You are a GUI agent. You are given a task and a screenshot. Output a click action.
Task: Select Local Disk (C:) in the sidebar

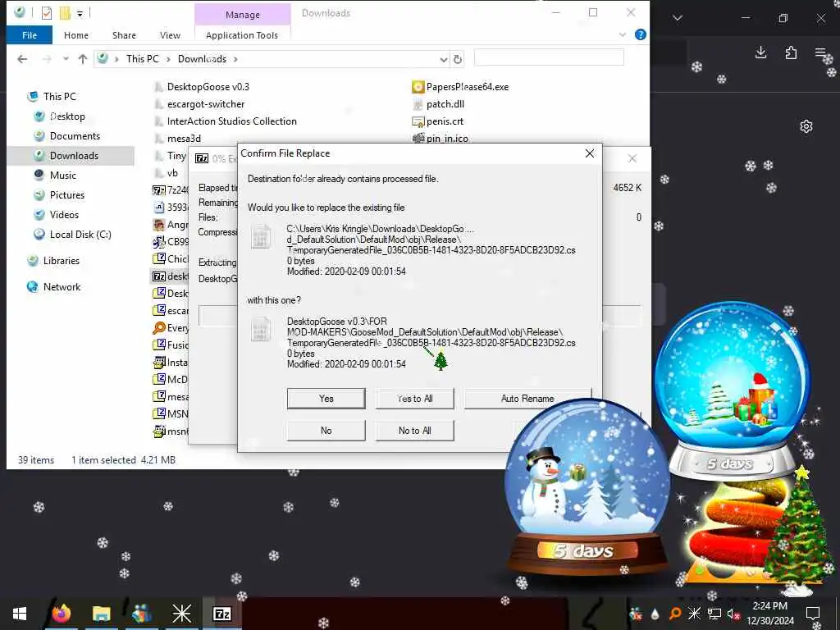point(80,235)
